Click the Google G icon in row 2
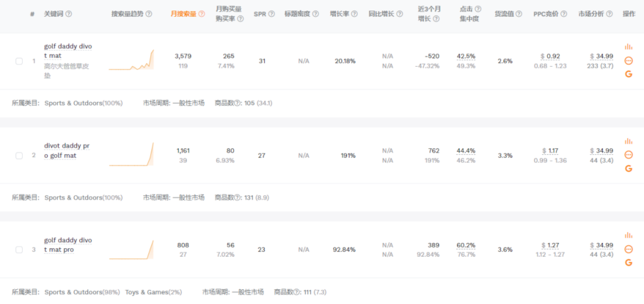 click(628, 169)
